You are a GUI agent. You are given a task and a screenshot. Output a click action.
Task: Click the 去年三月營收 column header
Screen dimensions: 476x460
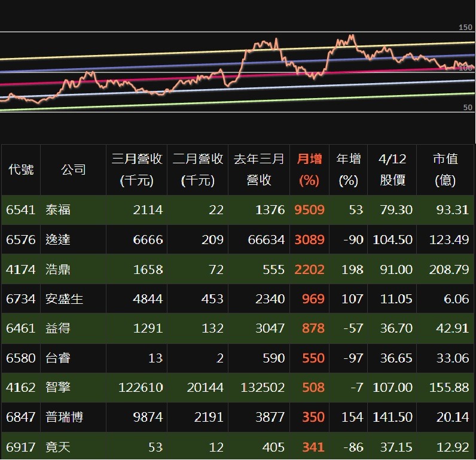click(x=258, y=169)
